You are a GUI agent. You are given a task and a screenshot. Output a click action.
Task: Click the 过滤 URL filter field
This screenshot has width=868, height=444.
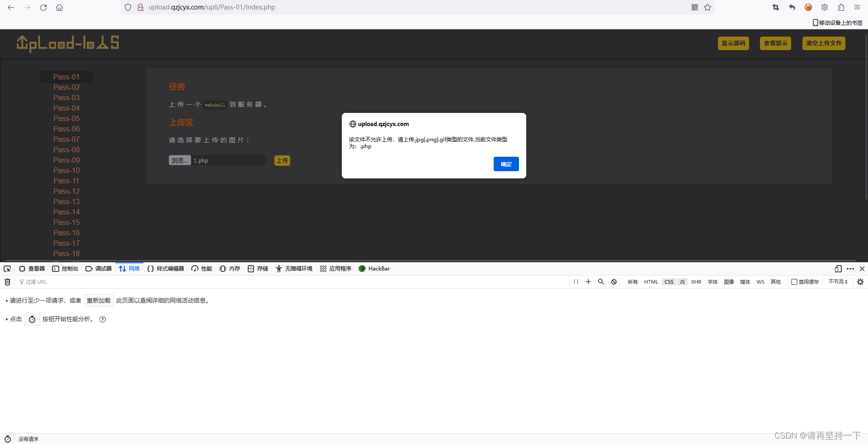[292, 282]
